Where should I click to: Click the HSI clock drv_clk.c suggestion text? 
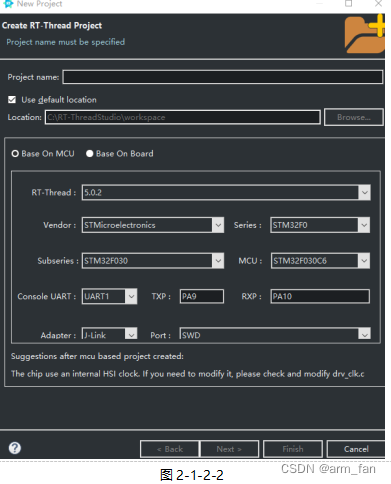tap(188, 374)
